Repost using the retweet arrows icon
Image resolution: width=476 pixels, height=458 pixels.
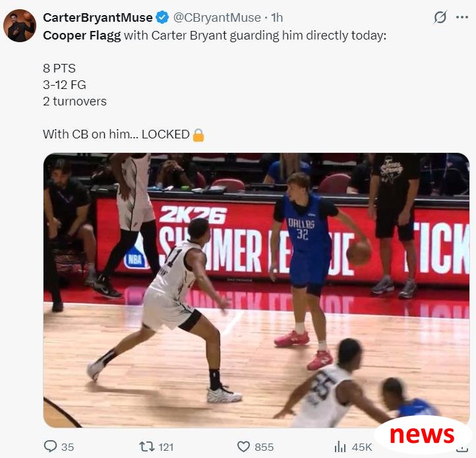click(x=147, y=447)
